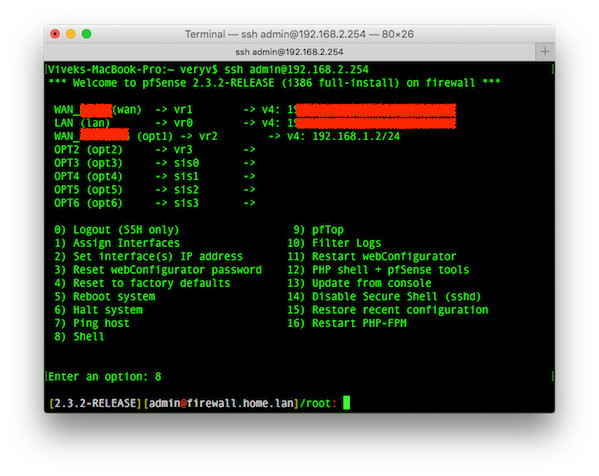Click menu entry '5) Reboot system'
Screen dimensions: 599x476
pyautogui.click(x=105, y=296)
